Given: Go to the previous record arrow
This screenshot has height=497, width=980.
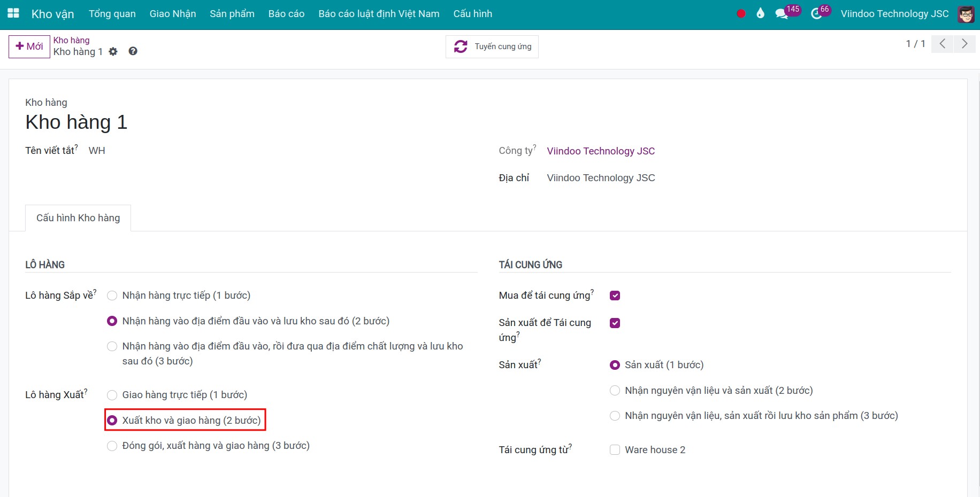Looking at the screenshot, I should tap(943, 44).
